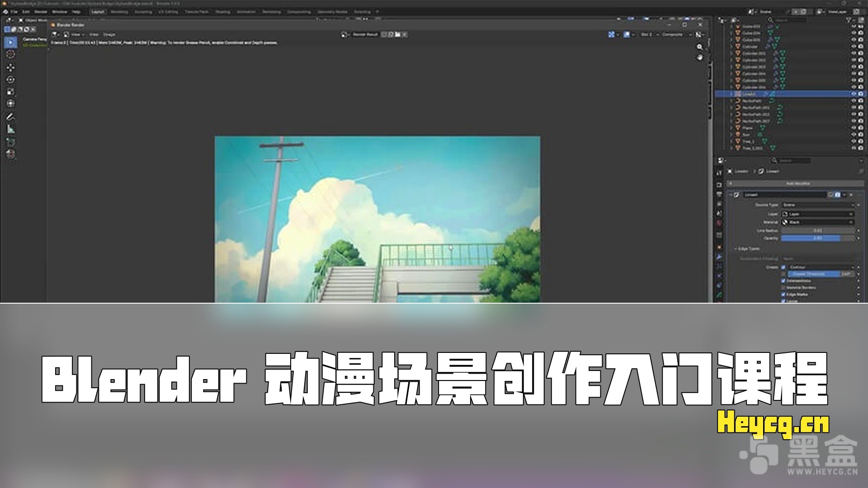The image size is (868, 488).
Task: Select the Select Box tool
Action: tap(11, 42)
